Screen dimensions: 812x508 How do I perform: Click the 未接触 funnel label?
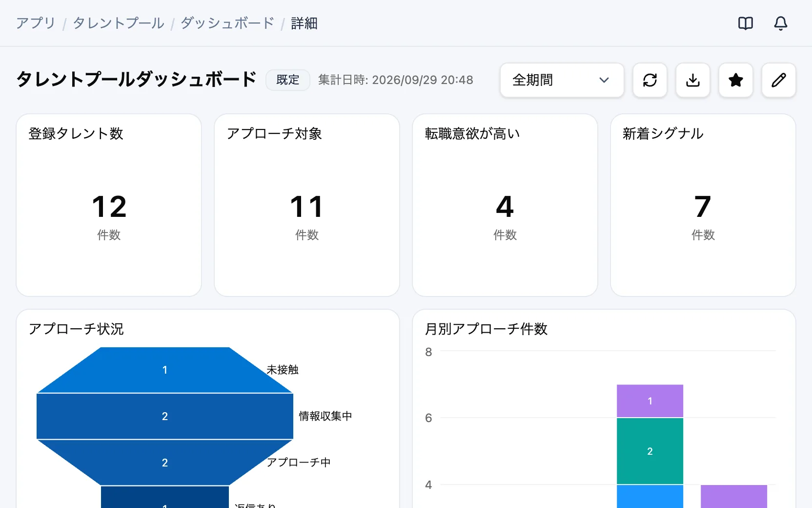[x=283, y=370]
